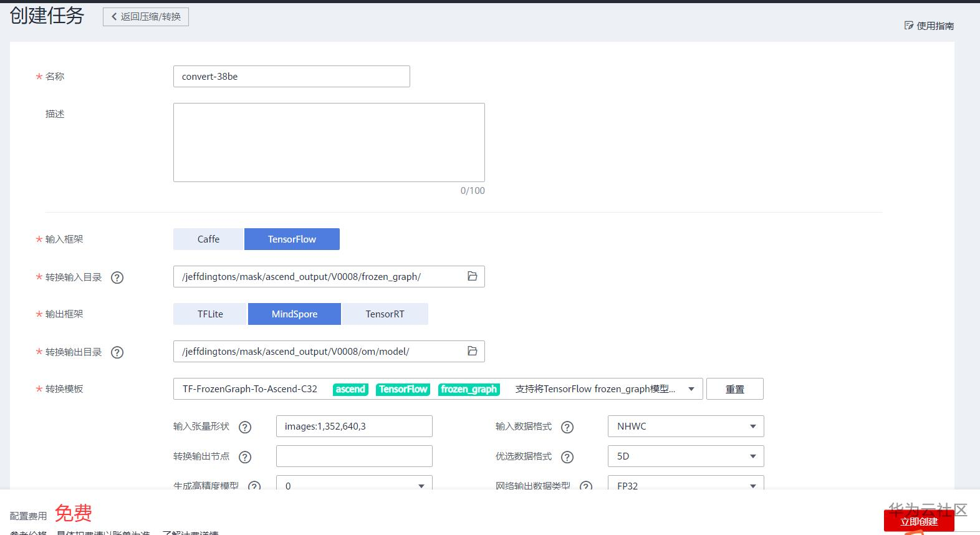Screen dimensions: 980x535
Task: Click the 配置费用 label
Action: [28, 516]
